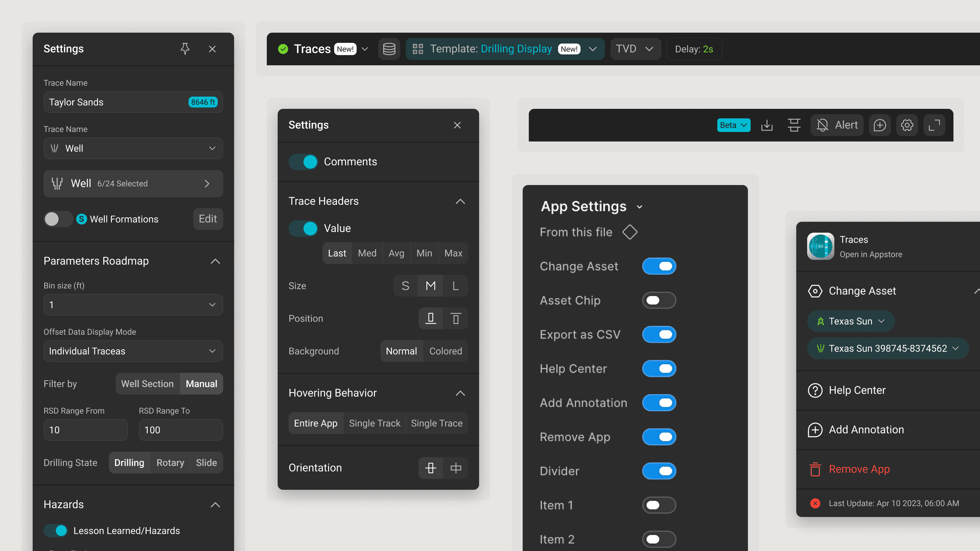Select Well Section filter option
Screen dimensions: 980x551
[147, 384]
